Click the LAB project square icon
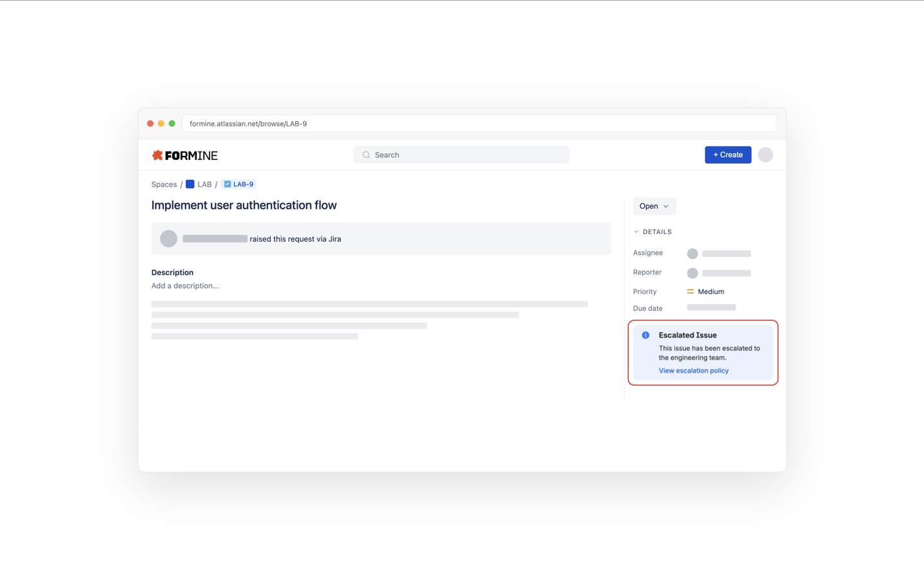Image resolution: width=924 pixels, height=580 pixels. tap(190, 184)
